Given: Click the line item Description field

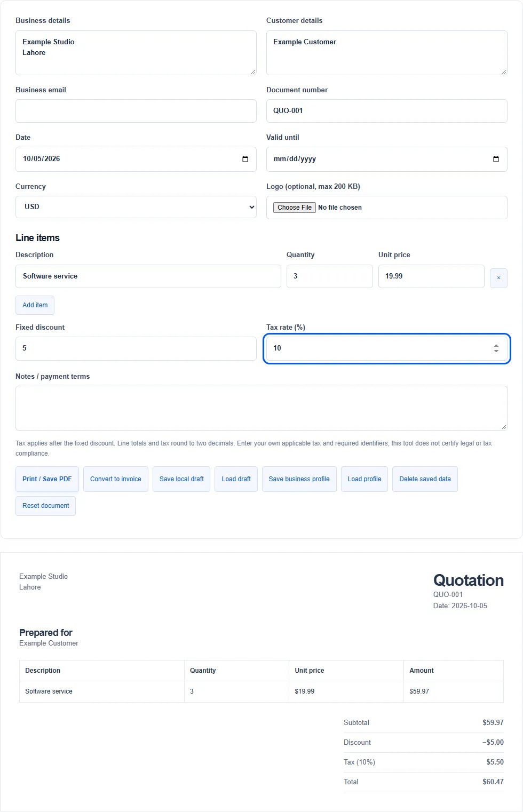Looking at the screenshot, I should pyautogui.click(x=148, y=276).
